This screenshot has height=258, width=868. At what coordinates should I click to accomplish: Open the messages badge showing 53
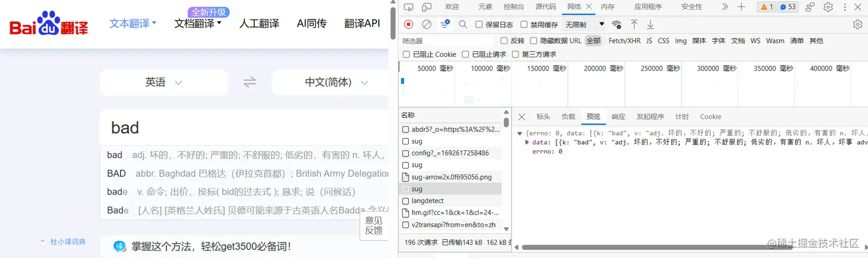pos(788,7)
